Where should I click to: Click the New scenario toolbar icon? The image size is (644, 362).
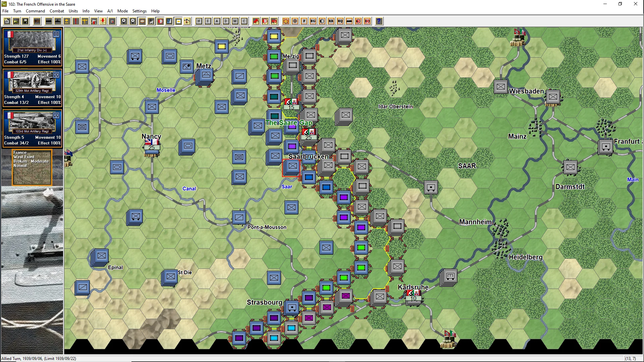click(x=7, y=21)
